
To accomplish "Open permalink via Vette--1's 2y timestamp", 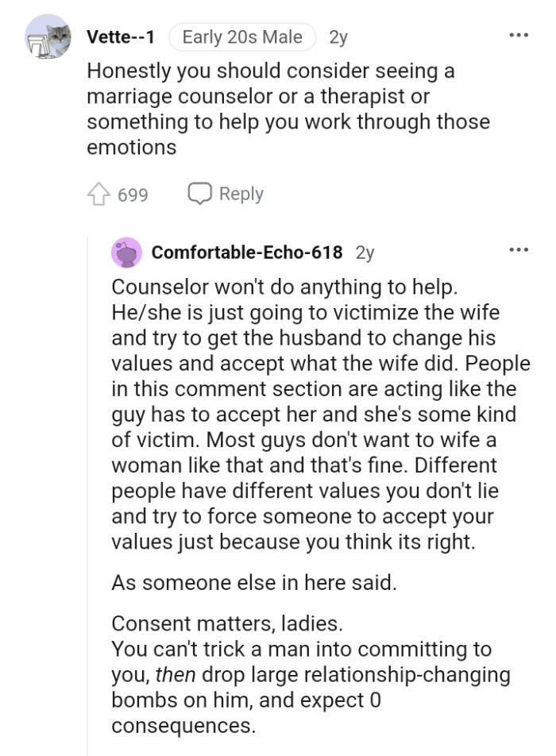I will tap(338, 37).
